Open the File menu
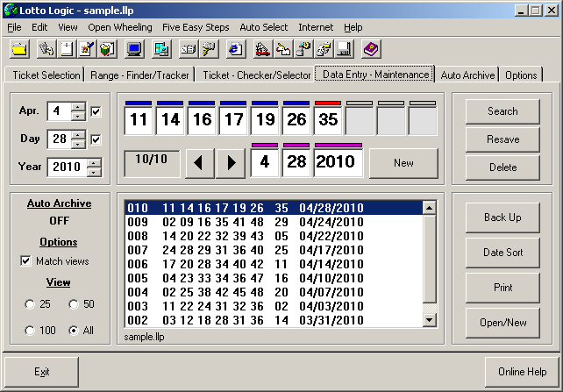Screen dimensions: 563x392 coord(14,27)
